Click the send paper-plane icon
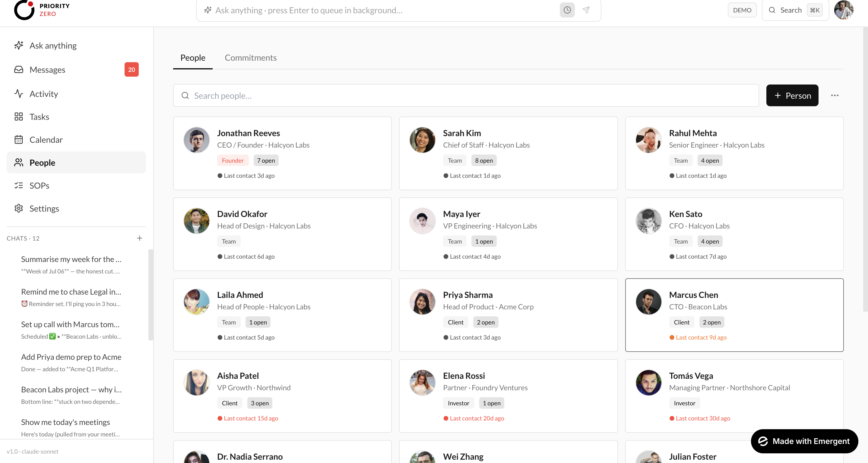The image size is (868, 463). point(586,10)
